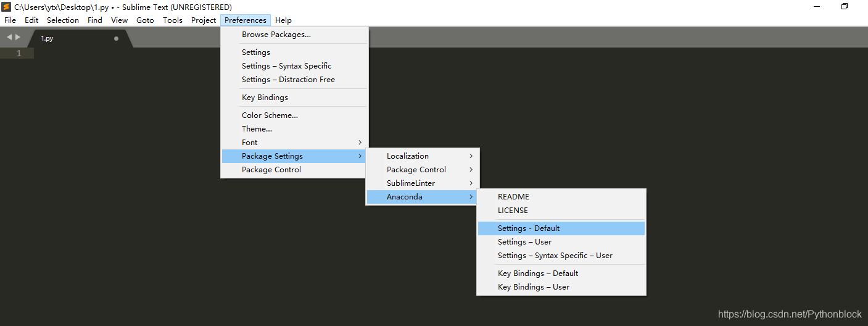Open Package Control in Preferences menu
This screenshot has height=326, width=868.
click(x=294, y=170)
